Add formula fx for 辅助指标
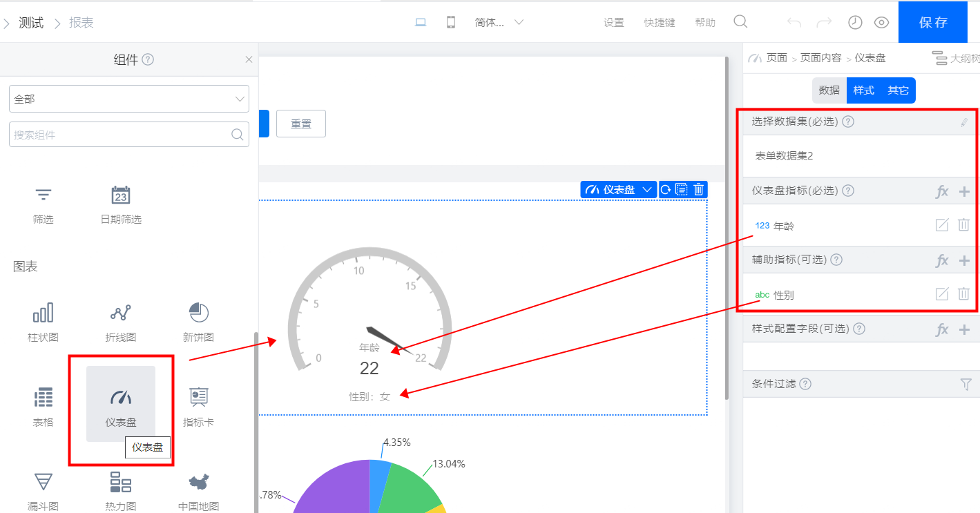This screenshot has height=513, width=980. click(x=942, y=260)
